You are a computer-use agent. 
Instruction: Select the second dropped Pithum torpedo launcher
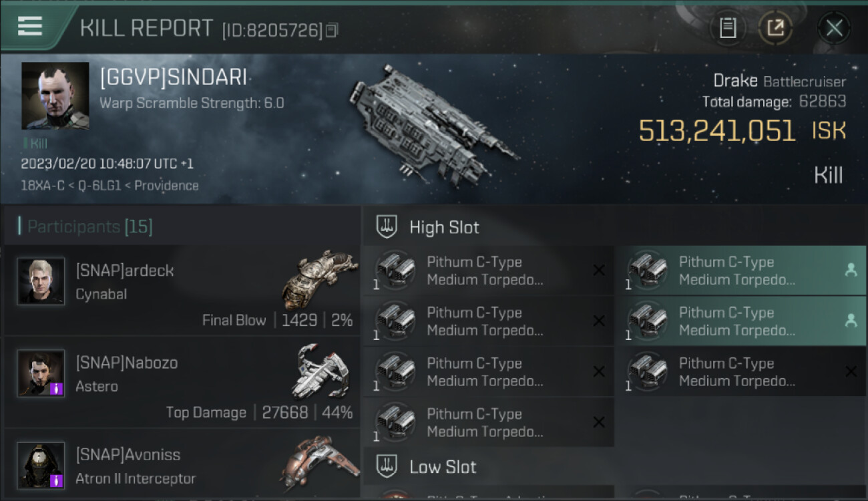740,321
